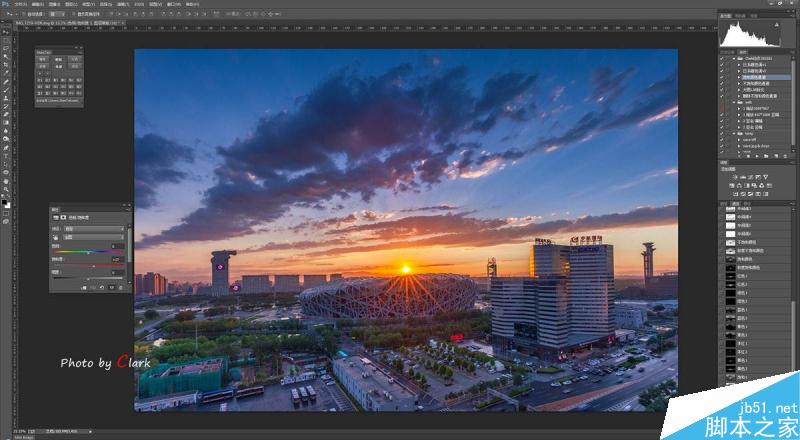This screenshot has width=800, height=440.
Task: Select the Dodge tool
Action: pyautogui.click(x=6, y=139)
